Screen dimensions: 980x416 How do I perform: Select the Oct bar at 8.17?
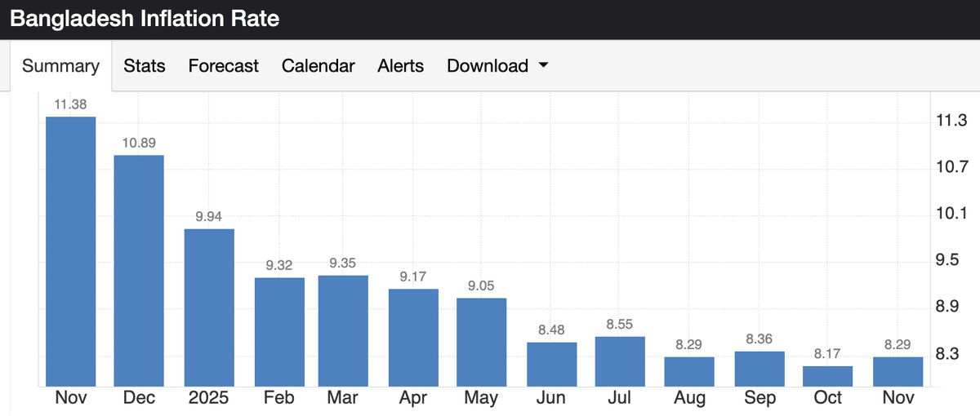click(x=827, y=376)
